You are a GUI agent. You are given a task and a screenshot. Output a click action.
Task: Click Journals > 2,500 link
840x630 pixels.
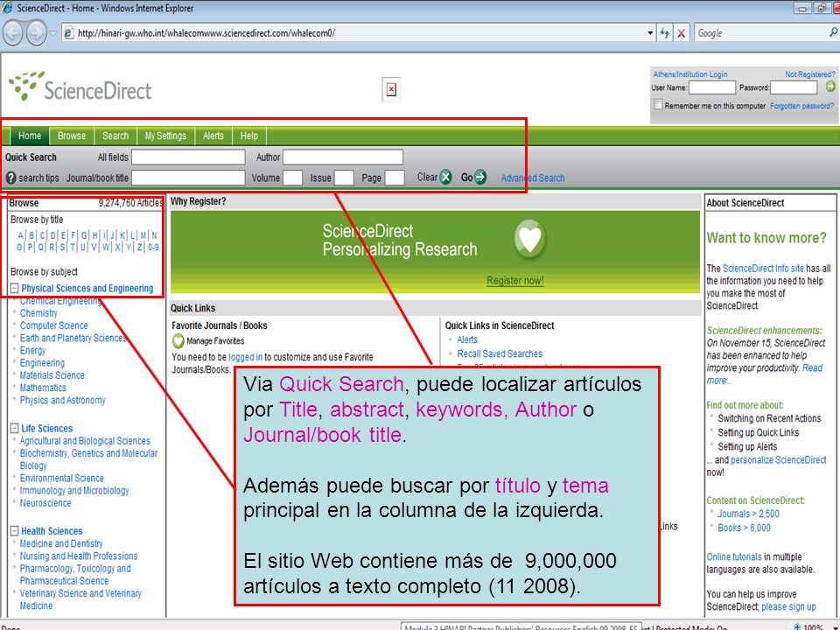[x=748, y=514]
